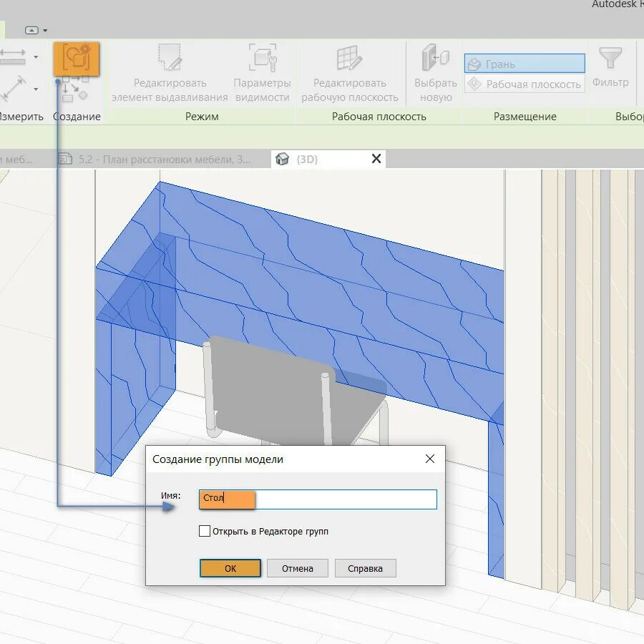
Task: Select the Грань placement option
Action: pyautogui.click(x=525, y=64)
